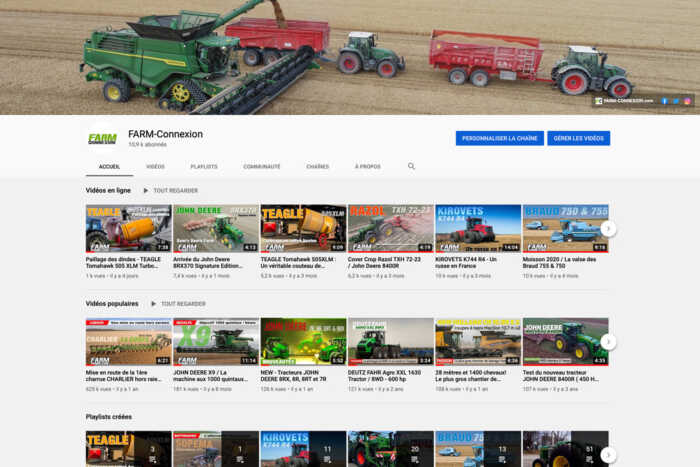Image resolution: width=700 pixels, height=467 pixels.
Task: Open 28 mètres et 1400 chevaux thumbnail
Action: (478, 342)
